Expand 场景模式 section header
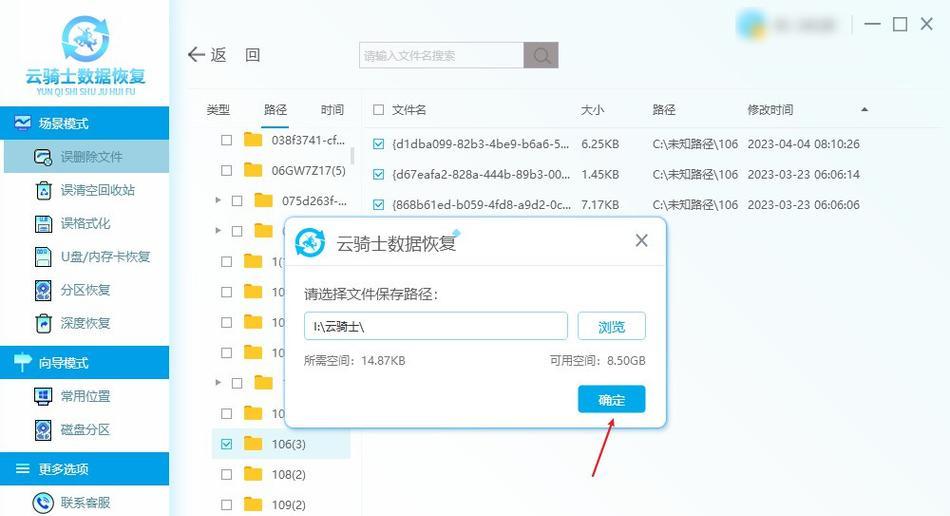Viewport: 950px width, 516px height. (85, 124)
